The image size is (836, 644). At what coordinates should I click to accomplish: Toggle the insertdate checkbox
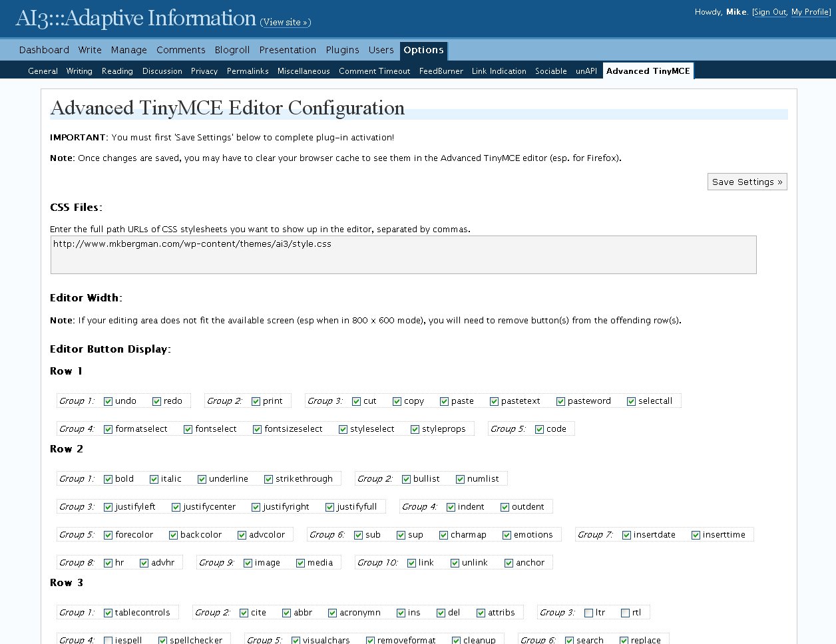pos(626,535)
